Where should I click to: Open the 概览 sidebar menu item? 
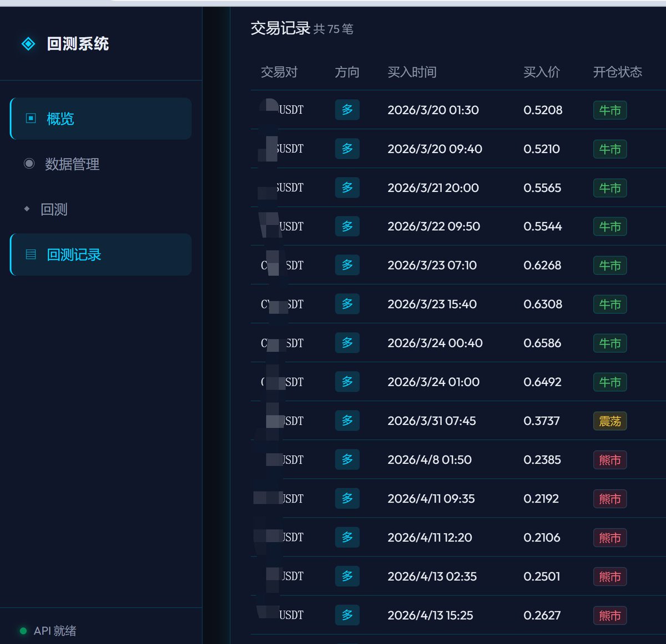[101, 119]
